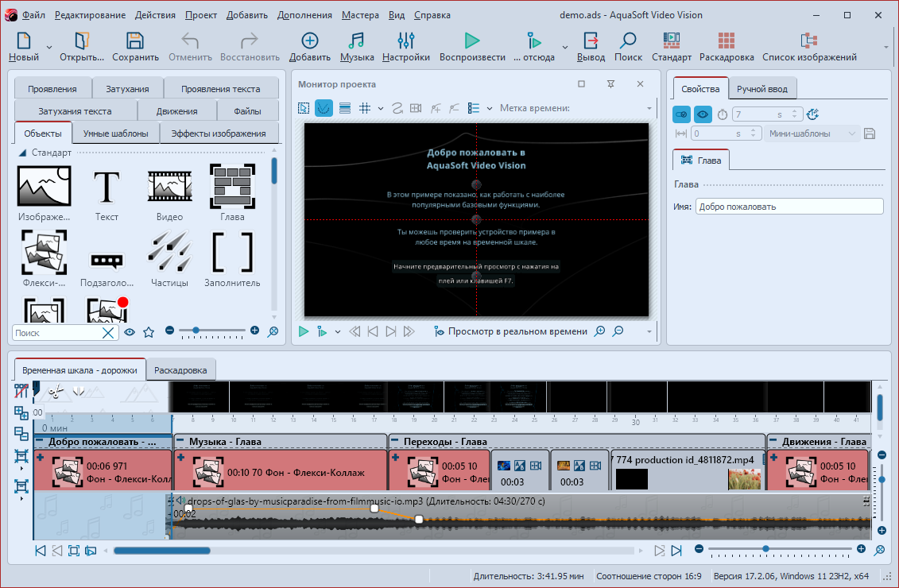Image resolution: width=899 pixels, height=588 pixels.
Task: Click the Имя field with Добро пожаловать
Action: pos(789,207)
